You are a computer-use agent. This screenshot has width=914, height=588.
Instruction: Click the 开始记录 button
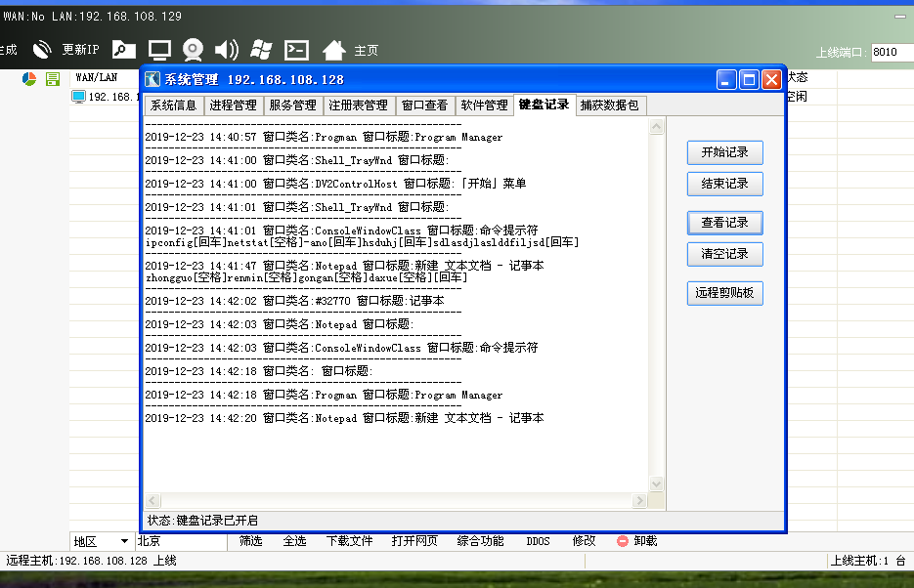724,152
